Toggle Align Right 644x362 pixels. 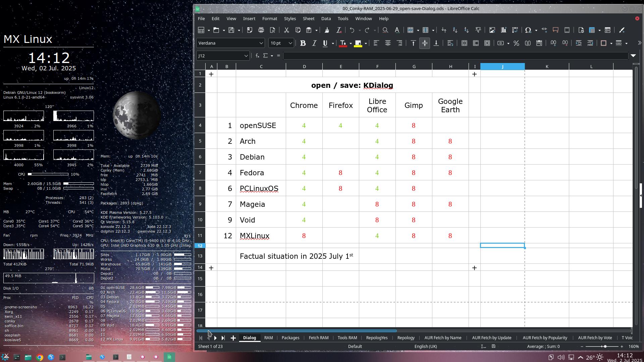[x=399, y=43]
